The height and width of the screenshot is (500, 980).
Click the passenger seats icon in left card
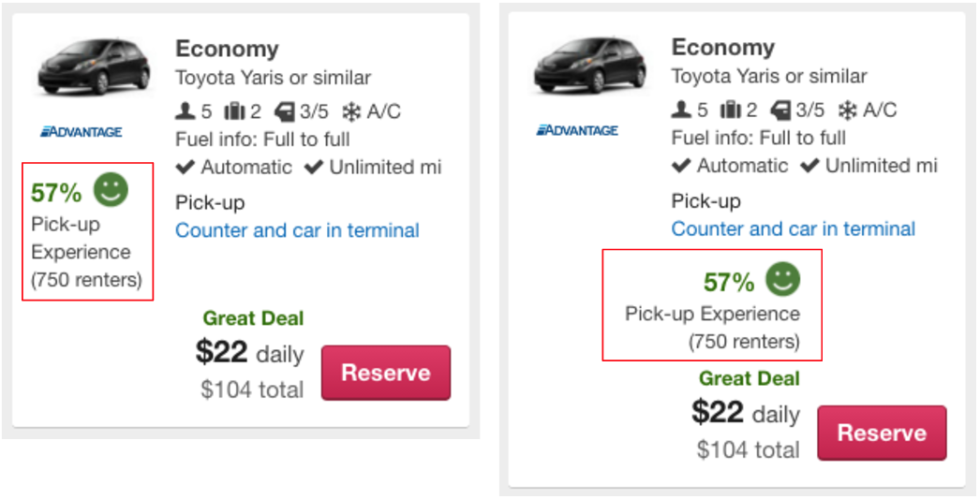(x=186, y=112)
